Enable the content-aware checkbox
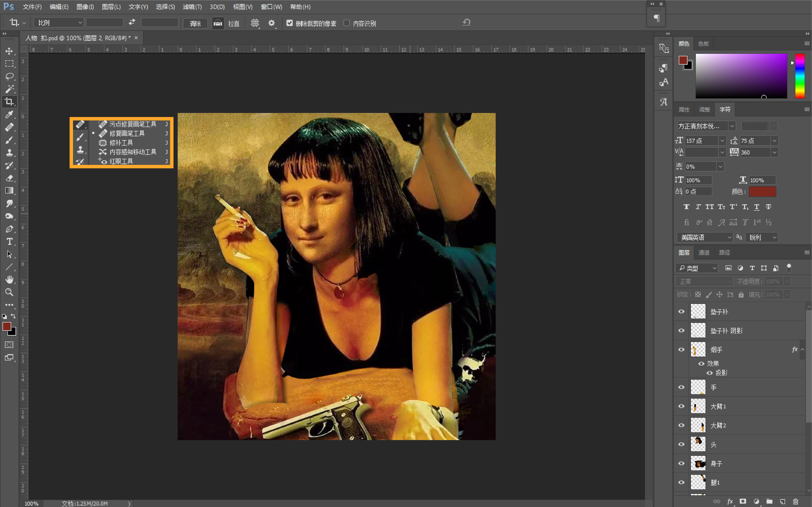The height and width of the screenshot is (507, 812). coord(347,23)
